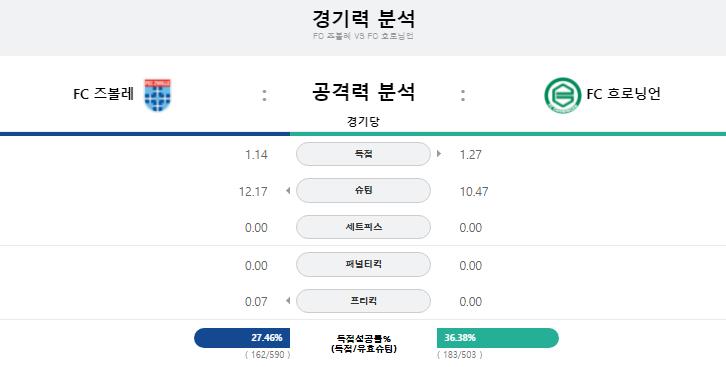Select the 득점 stat button
The height and width of the screenshot is (367, 726).
coord(363,154)
